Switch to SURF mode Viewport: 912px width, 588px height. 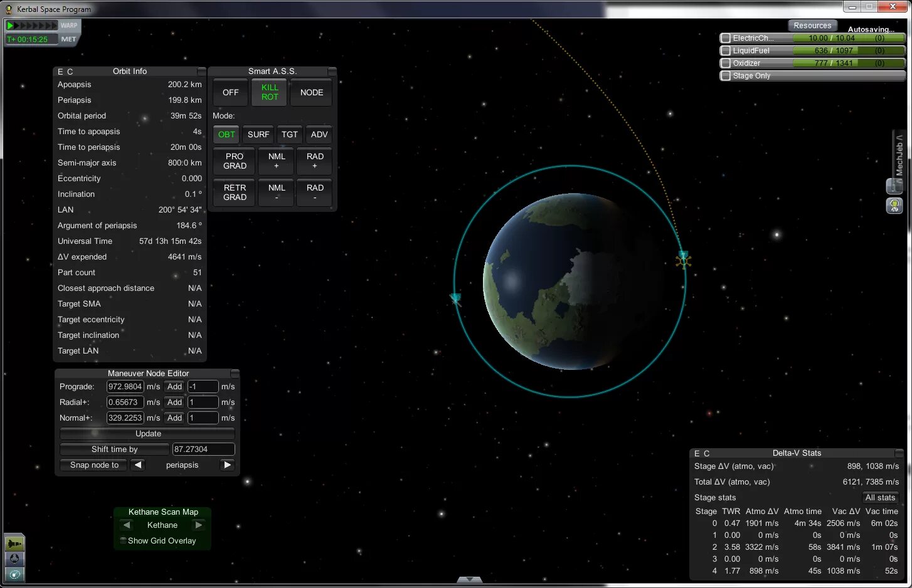pos(258,134)
